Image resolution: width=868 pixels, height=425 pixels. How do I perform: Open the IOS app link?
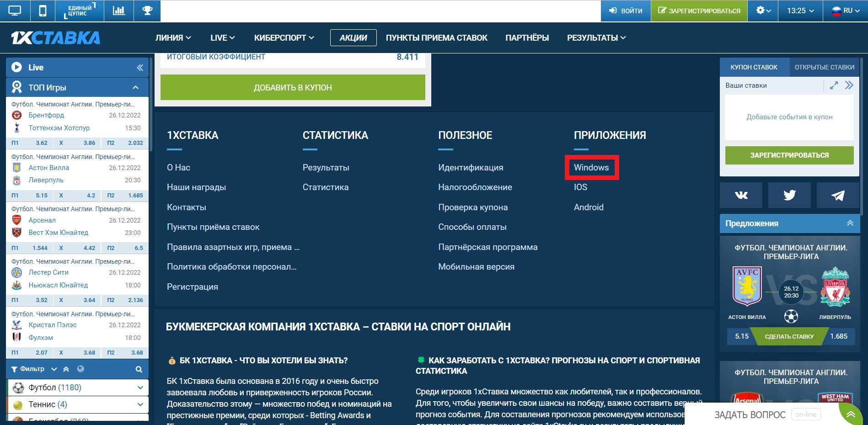pyautogui.click(x=580, y=187)
